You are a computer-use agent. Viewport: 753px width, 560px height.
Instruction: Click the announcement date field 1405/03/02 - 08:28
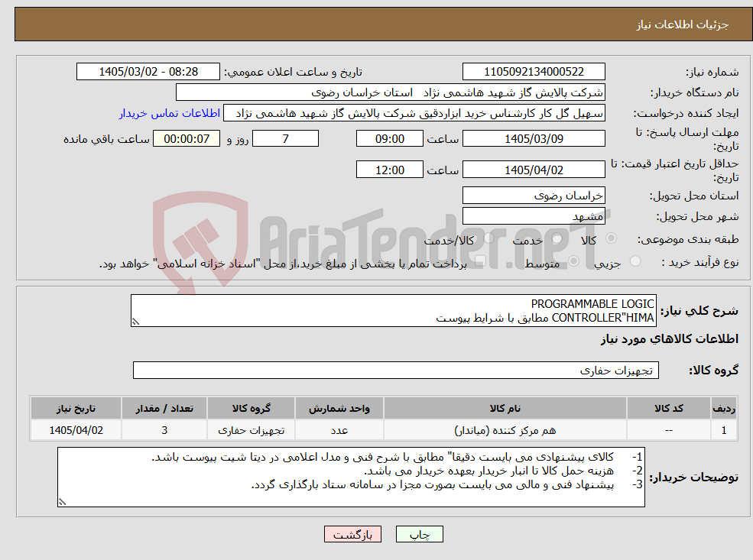pos(148,72)
